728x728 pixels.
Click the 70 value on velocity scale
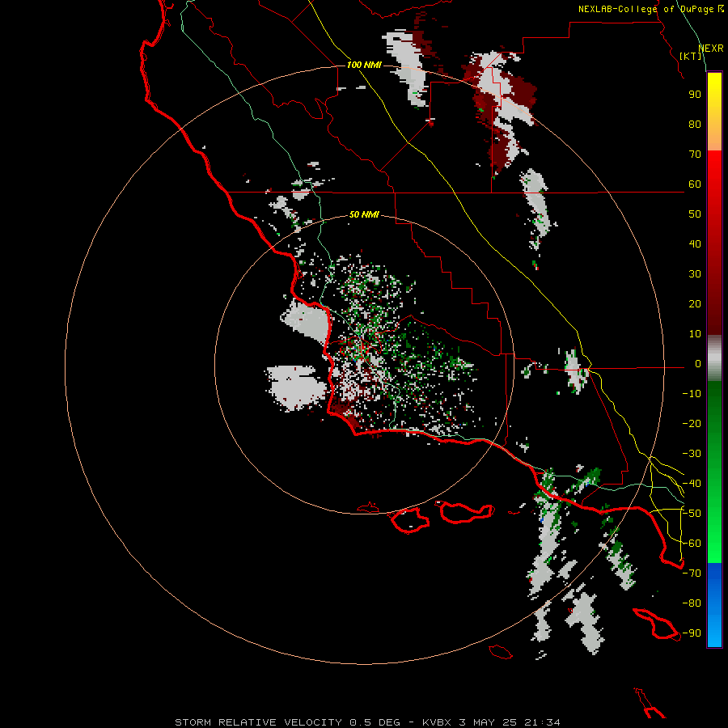(695, 154)
